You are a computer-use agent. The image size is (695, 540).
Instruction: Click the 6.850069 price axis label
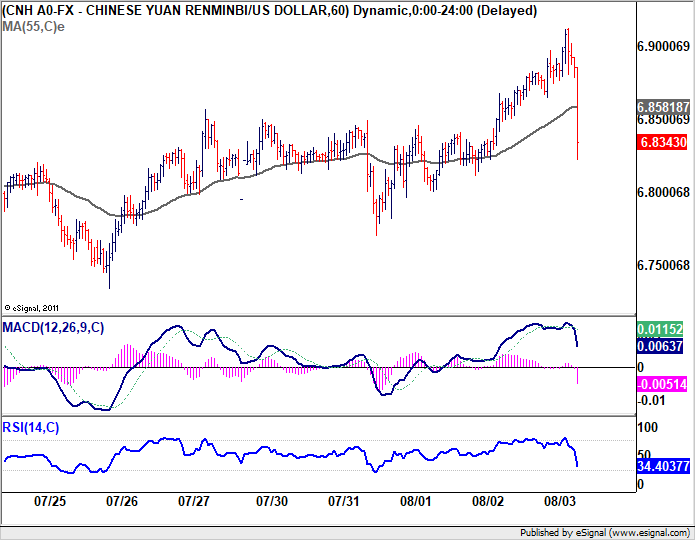pyautogui.click(x=663, y=120)
